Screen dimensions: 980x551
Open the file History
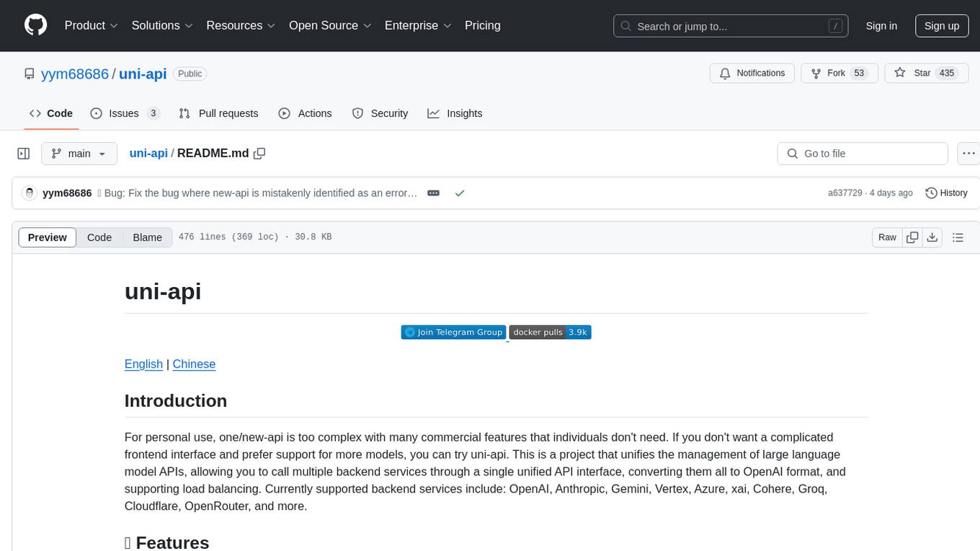[x=946, y=193]
